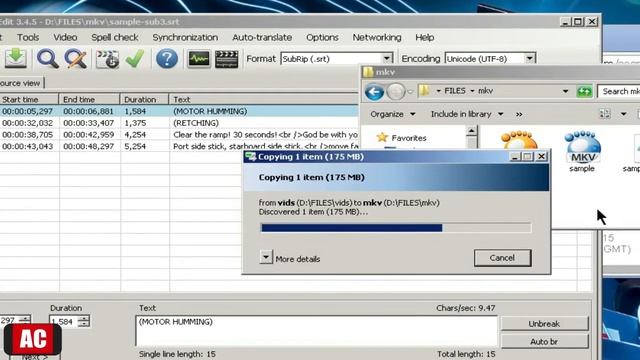Click the copy progress bar
The width and height of the screenshot is (640, 360).
(x=396, y=228)
